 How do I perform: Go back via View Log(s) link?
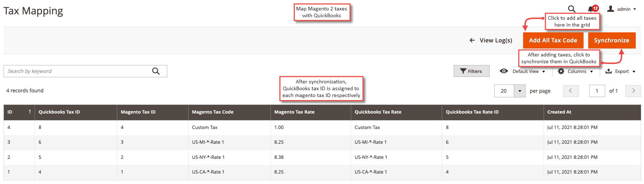[x=491, y=40]
